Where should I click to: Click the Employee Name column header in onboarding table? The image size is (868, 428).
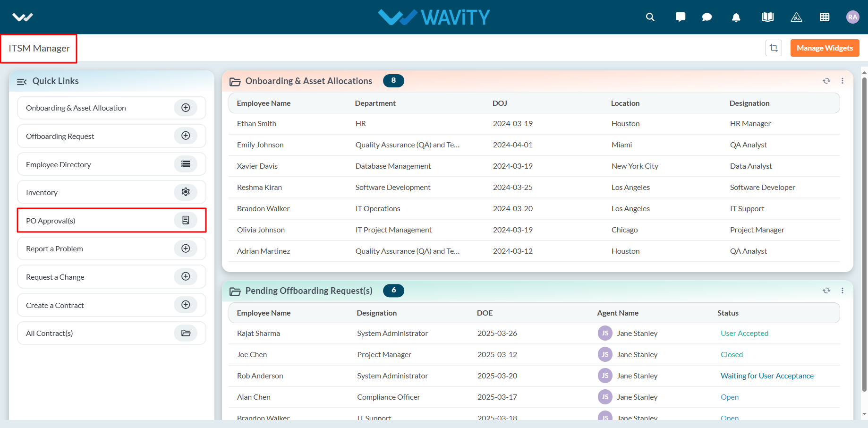point(264,103)
